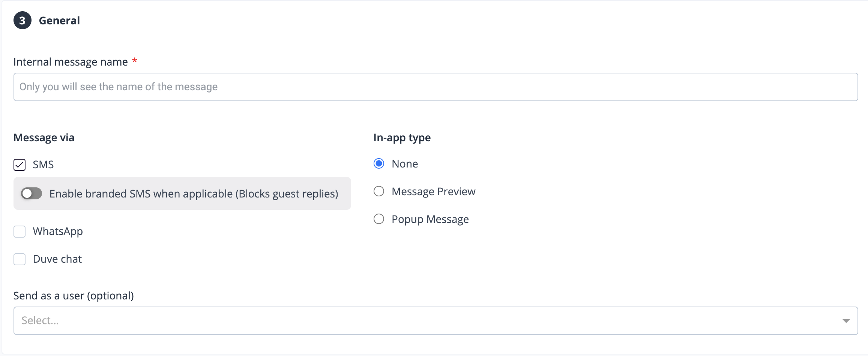The height and width of the screenshot is (356, 868).
Task: Click the Select... placeholder text
Action: tap(40, 321)
